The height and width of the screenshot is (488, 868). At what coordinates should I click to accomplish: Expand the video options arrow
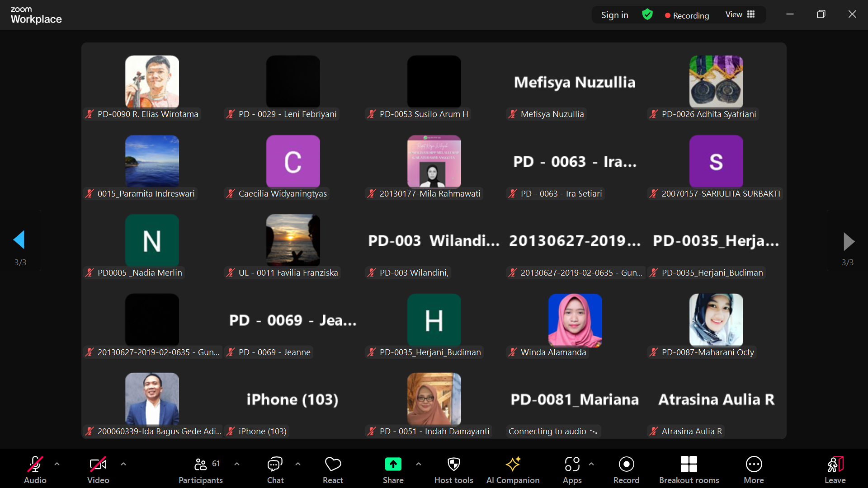123,464
